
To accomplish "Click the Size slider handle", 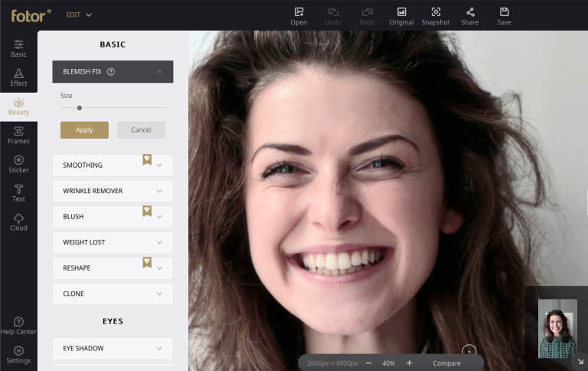I will click(79, 108).
